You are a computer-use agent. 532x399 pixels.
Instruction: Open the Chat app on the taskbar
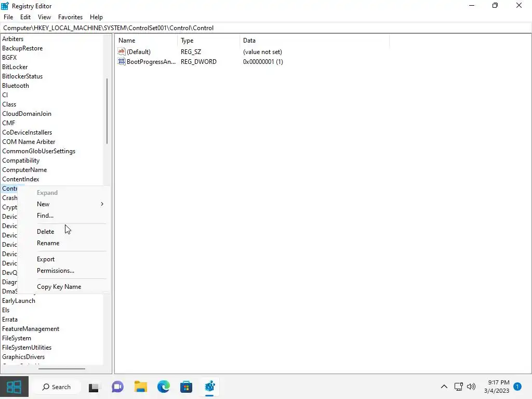tap(117, 387)
